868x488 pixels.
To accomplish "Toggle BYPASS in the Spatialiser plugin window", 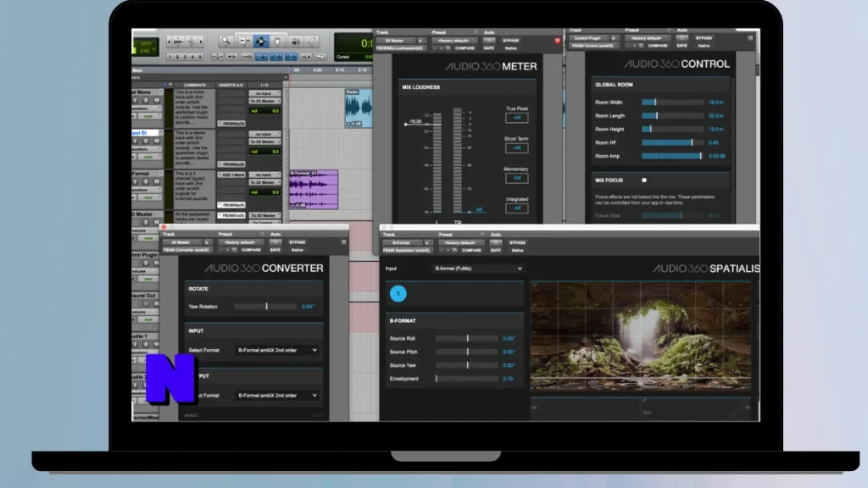I will coord(517,243).
